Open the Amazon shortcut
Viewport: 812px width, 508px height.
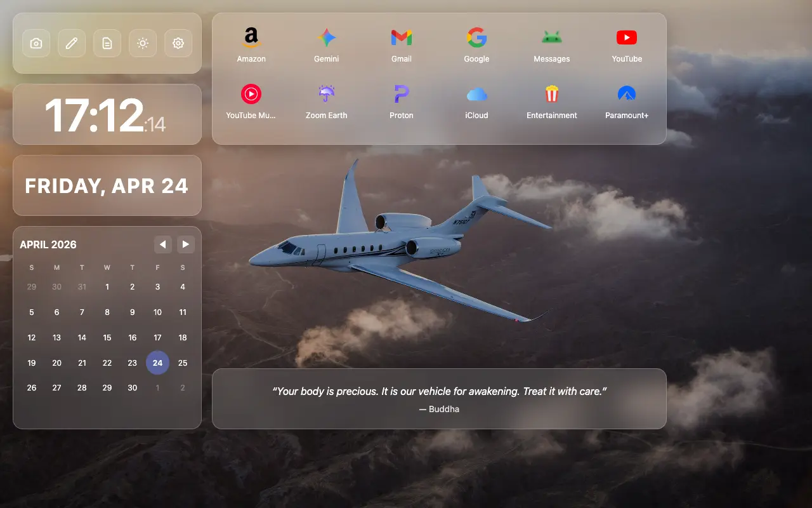(251, 38)
